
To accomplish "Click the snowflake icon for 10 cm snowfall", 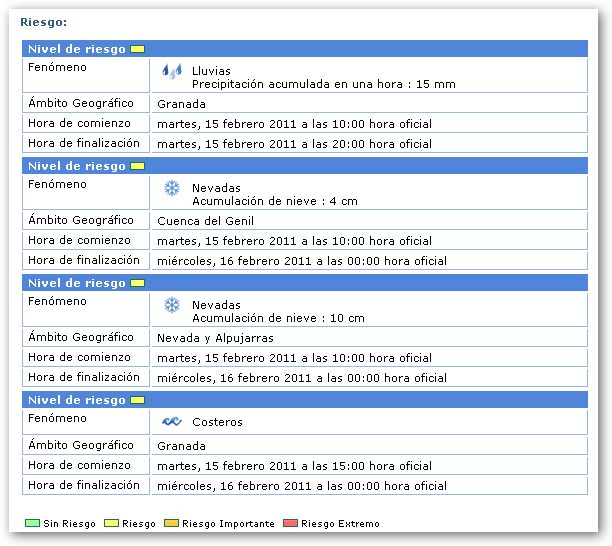I will (x=172, y=305).
